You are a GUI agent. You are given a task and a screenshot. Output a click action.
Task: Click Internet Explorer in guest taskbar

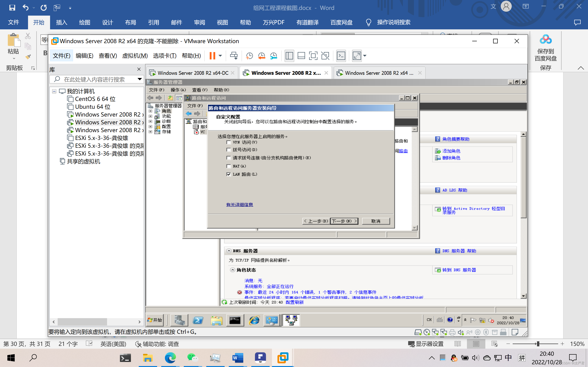[x=254, y=320]
